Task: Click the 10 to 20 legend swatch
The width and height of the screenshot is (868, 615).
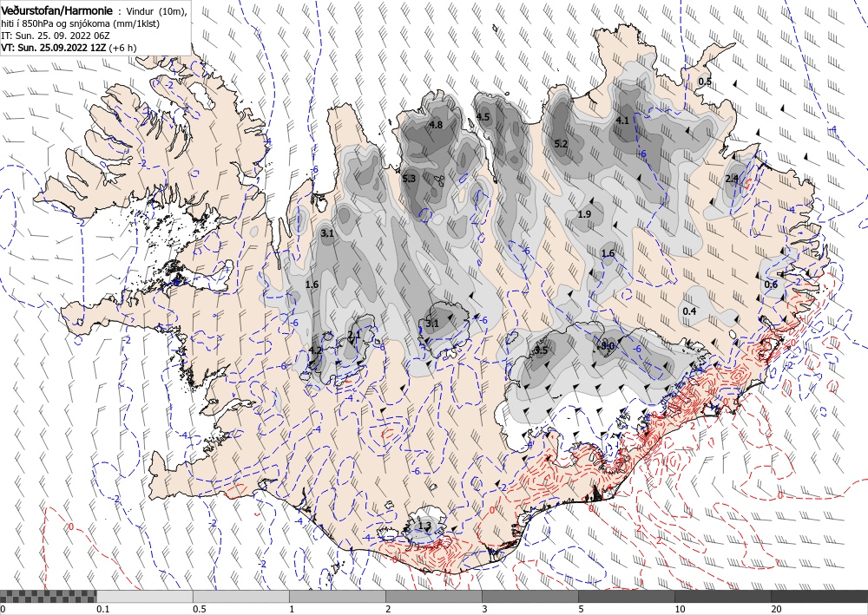Action: [723, 596]
